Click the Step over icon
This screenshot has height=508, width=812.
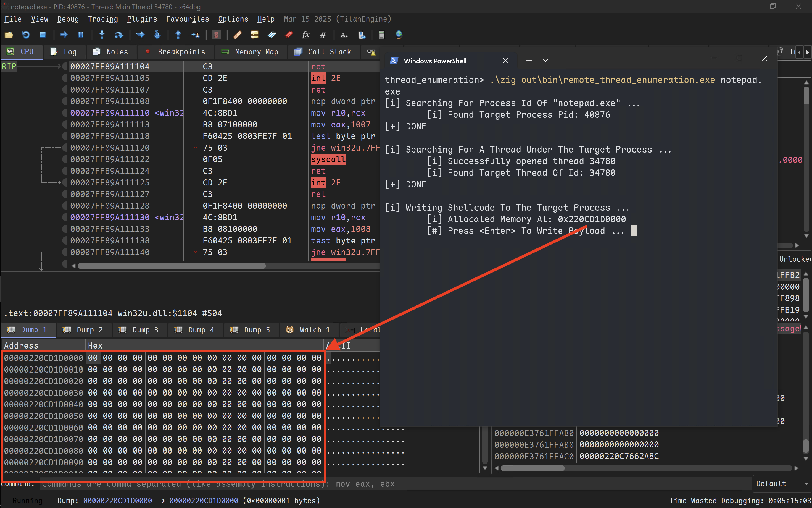click(118, 35)
